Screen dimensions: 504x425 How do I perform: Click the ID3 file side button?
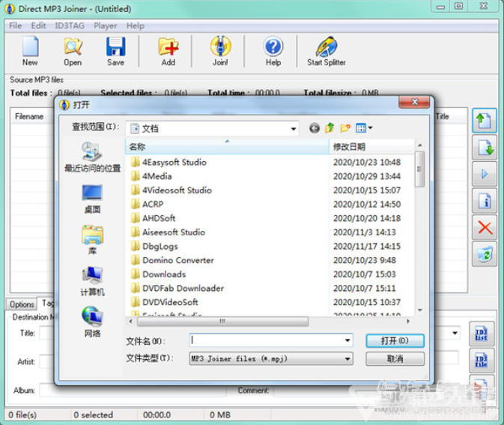coord(482,361)
